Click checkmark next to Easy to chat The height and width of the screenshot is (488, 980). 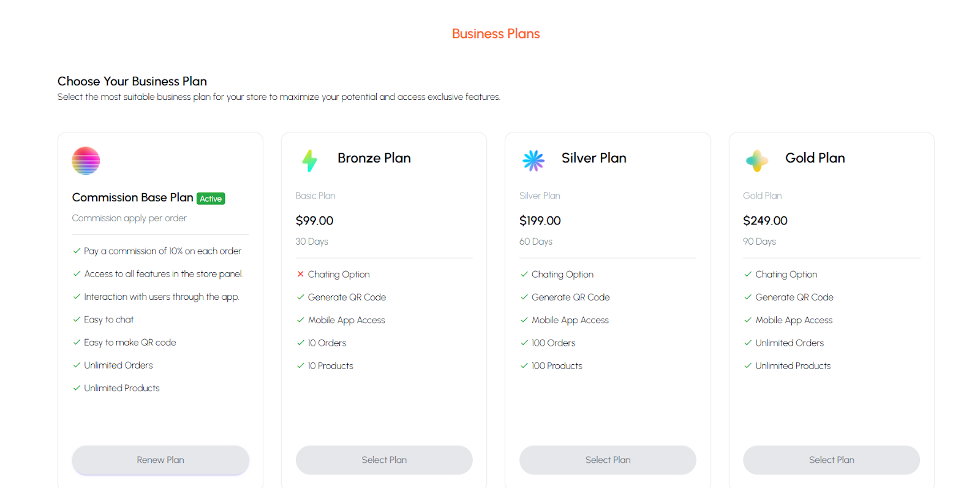(x=77, y=319)
